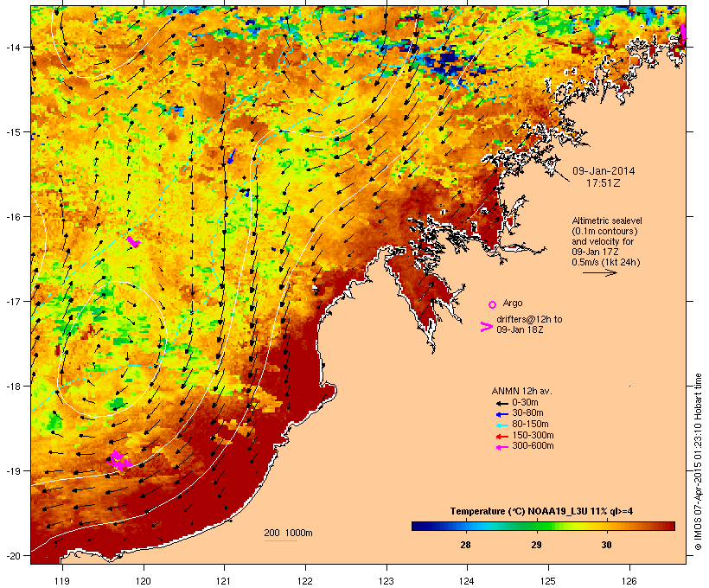Click the date label 09-Jan-2014
The height and width of the screenshot is (588, 709).
click(604, 171)
